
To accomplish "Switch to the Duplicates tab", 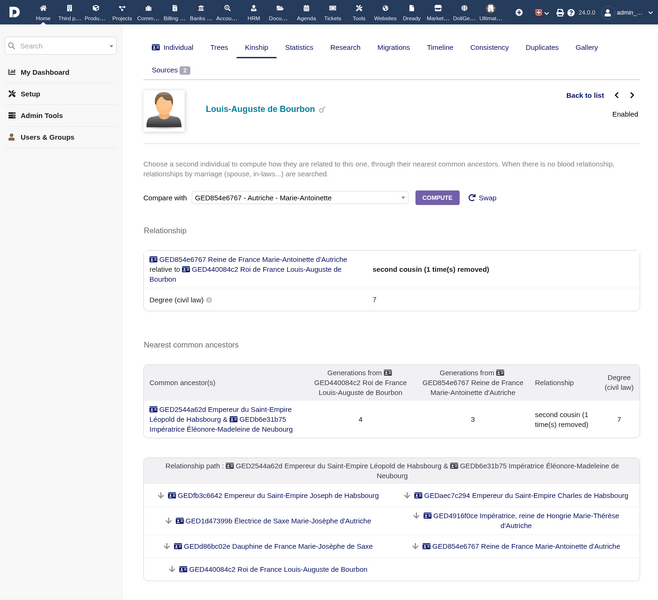I will (x=542, y=47).
